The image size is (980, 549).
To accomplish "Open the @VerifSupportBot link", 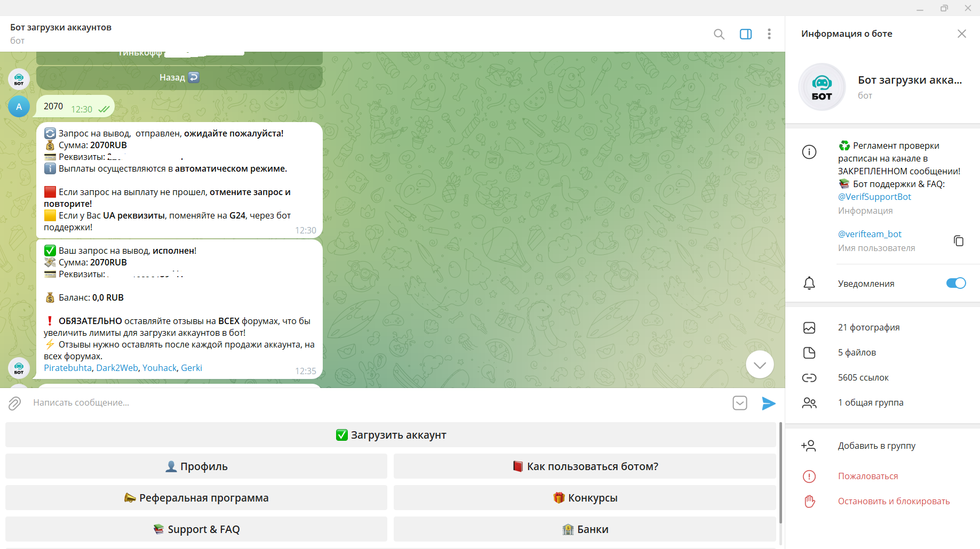I will [874, 197].
